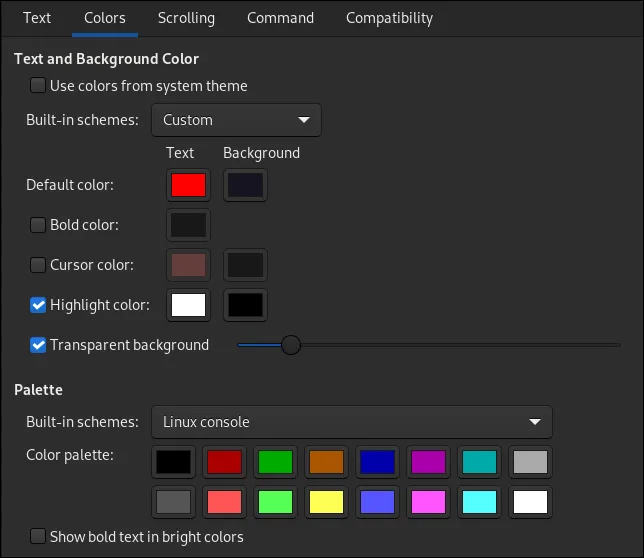Screen dimensions: 644x558
Task: Click the dark magenta palette swatch
Action: coord(428,462)
